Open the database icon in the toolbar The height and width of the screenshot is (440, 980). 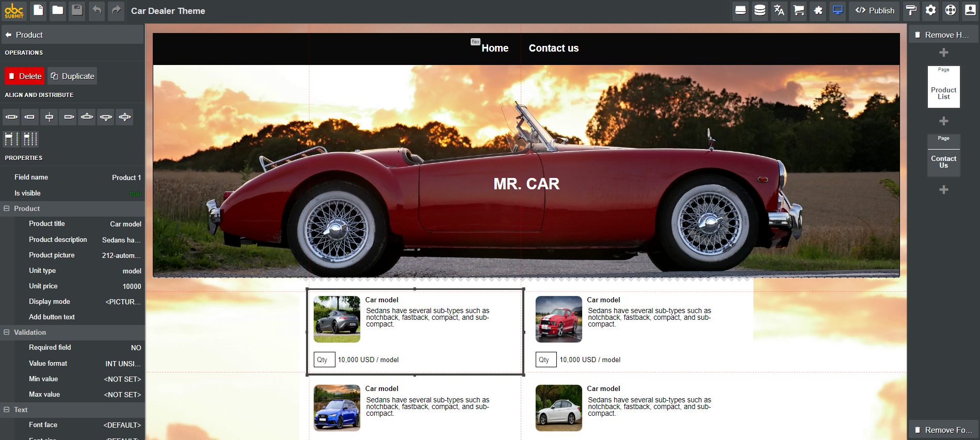(x=760, y=10)
